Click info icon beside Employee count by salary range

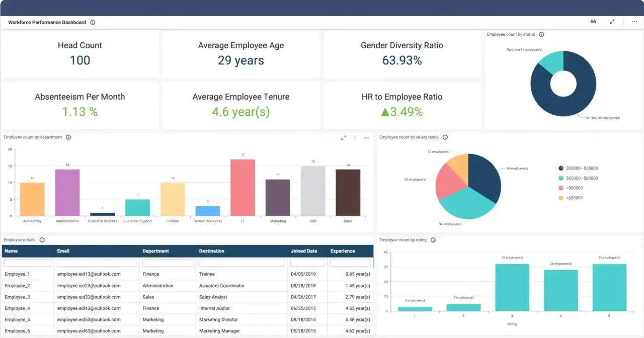pos(445,137)
